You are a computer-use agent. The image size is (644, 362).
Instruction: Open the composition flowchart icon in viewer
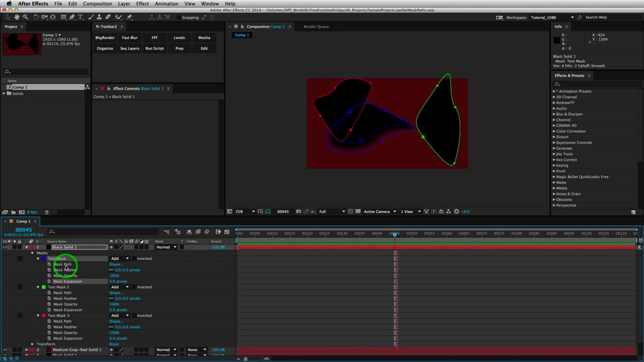(x=448, y=212)
